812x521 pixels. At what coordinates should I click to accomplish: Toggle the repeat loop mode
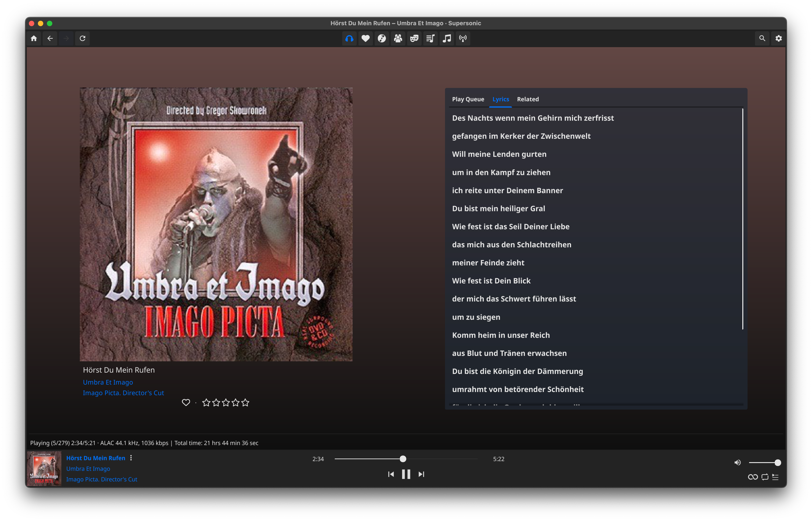[765, 477]
